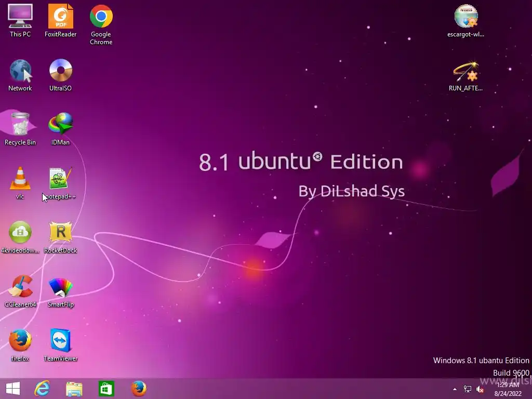Open the network status tray icon
This screenshot has height=399, width=532.
(468, 389)
